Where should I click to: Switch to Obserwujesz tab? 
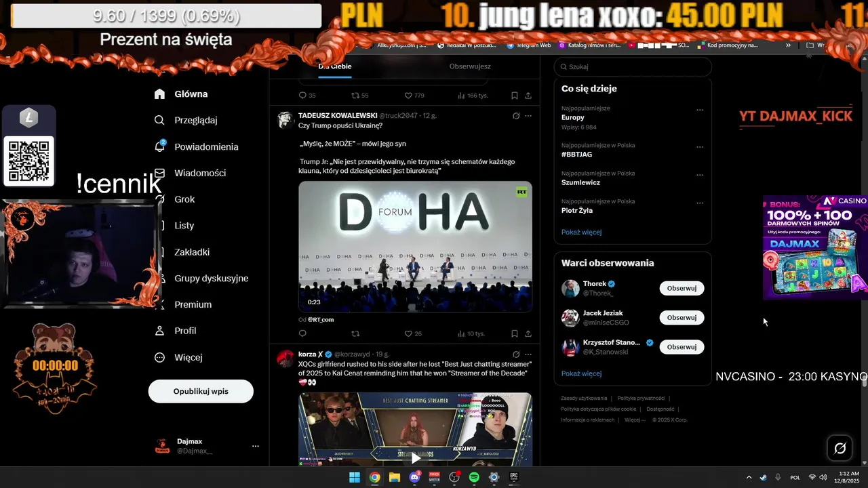[x=470, y=66]
